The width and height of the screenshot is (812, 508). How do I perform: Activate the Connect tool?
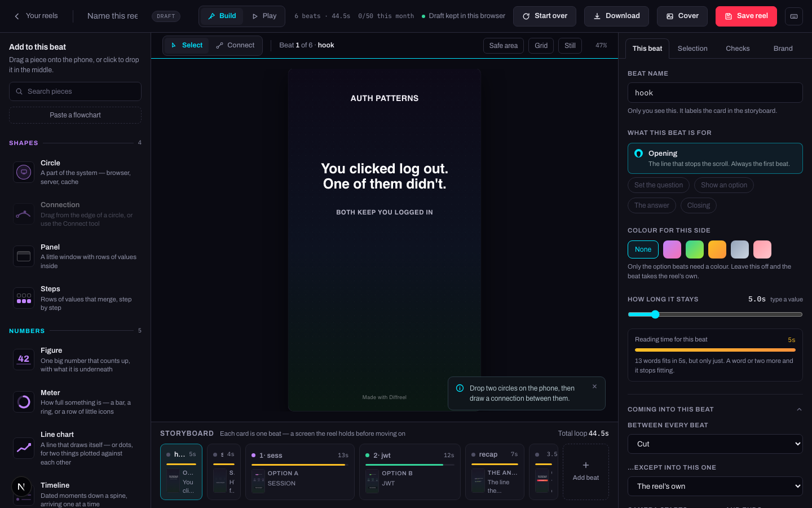coord(236,46)
